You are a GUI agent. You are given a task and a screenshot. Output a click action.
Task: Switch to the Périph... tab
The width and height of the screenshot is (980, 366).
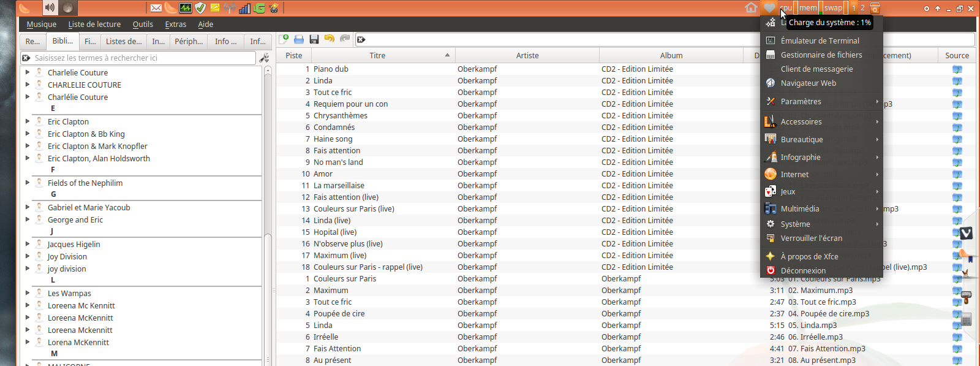point(189,41)
